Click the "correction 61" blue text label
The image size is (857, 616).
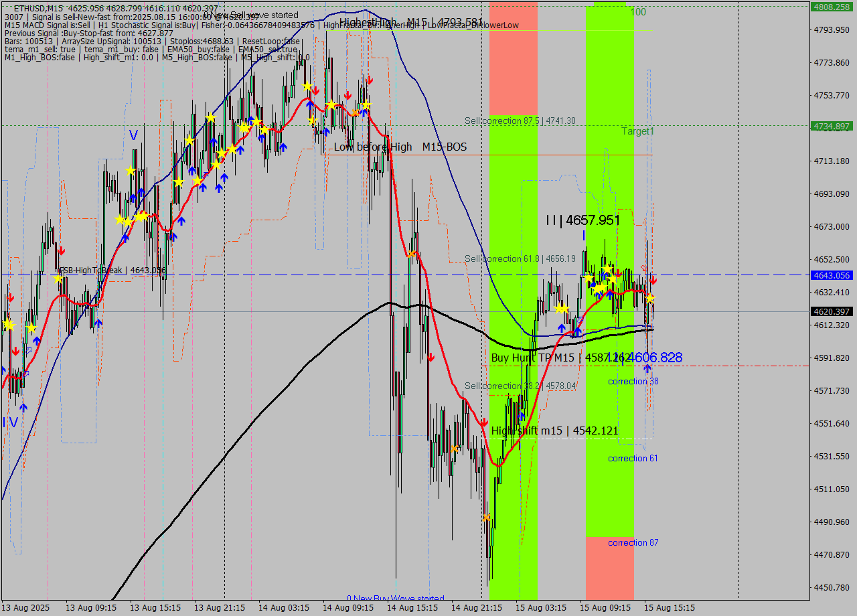pos(632,458)
